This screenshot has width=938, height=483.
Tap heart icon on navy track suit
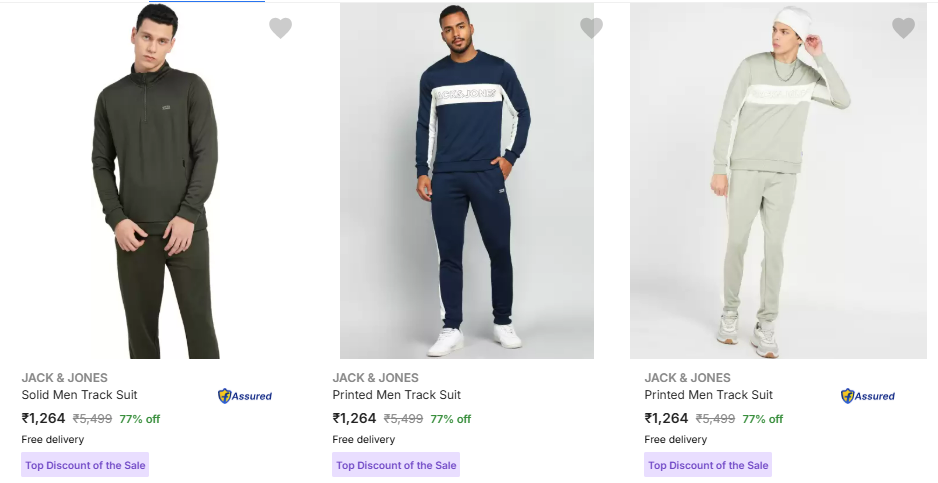[x=592, y=28]
